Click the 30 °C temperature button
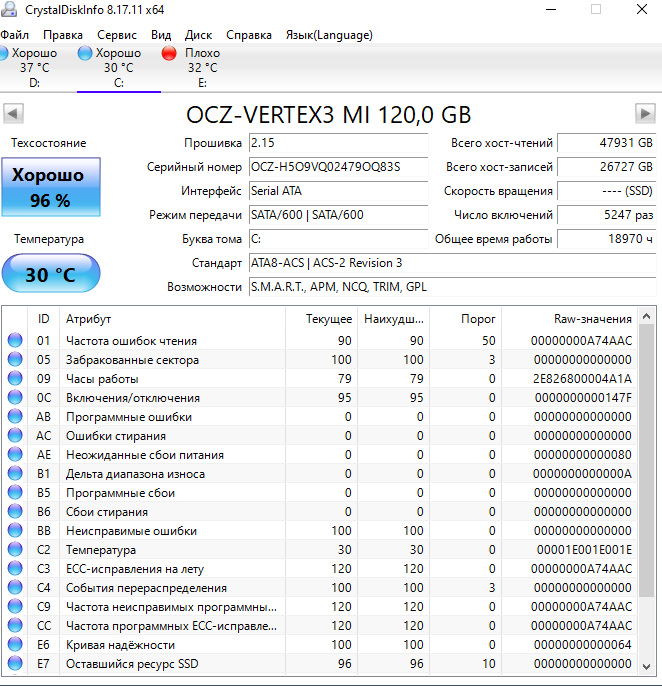This screenshot has height=686, width=662. (x=51, y=273)
